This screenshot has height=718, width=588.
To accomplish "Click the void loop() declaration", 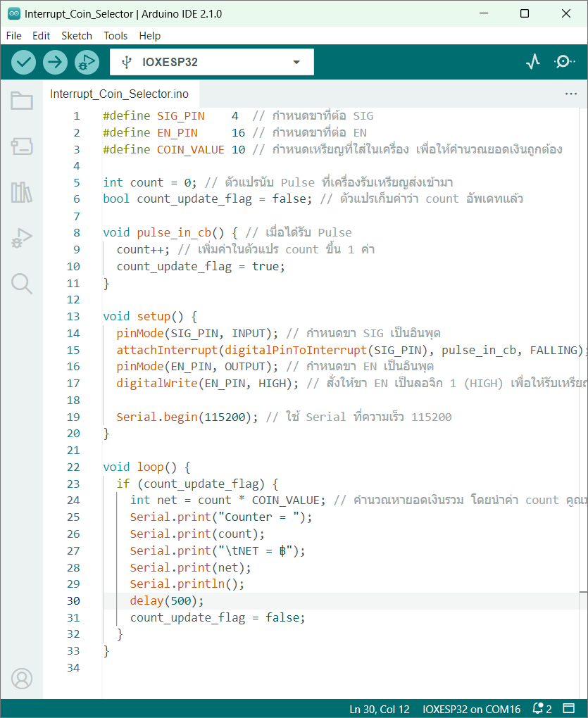I will [146, 467].
